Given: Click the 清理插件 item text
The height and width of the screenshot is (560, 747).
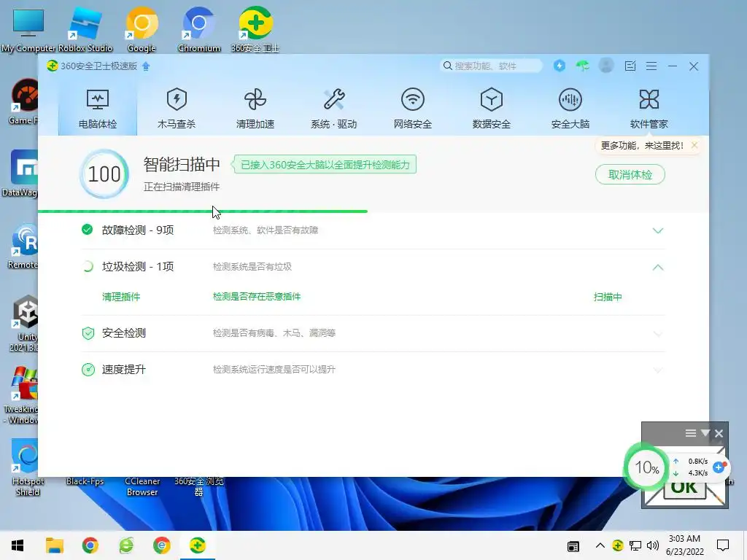Looking at the screenshot, I should 121,297.
